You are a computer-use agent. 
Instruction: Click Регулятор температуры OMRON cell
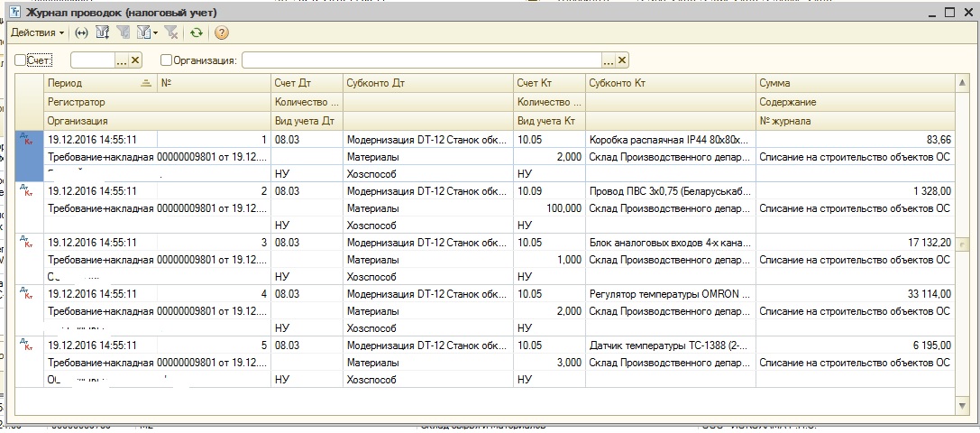(671, 293)
